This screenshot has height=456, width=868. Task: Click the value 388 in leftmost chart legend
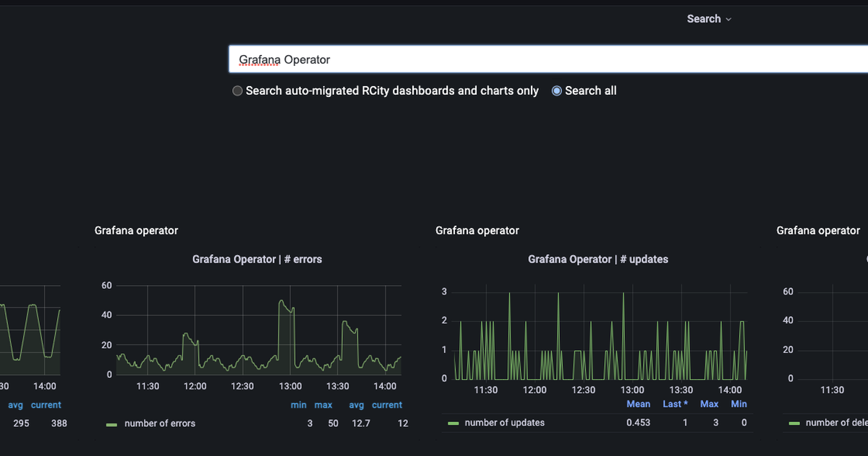point(59,423)
